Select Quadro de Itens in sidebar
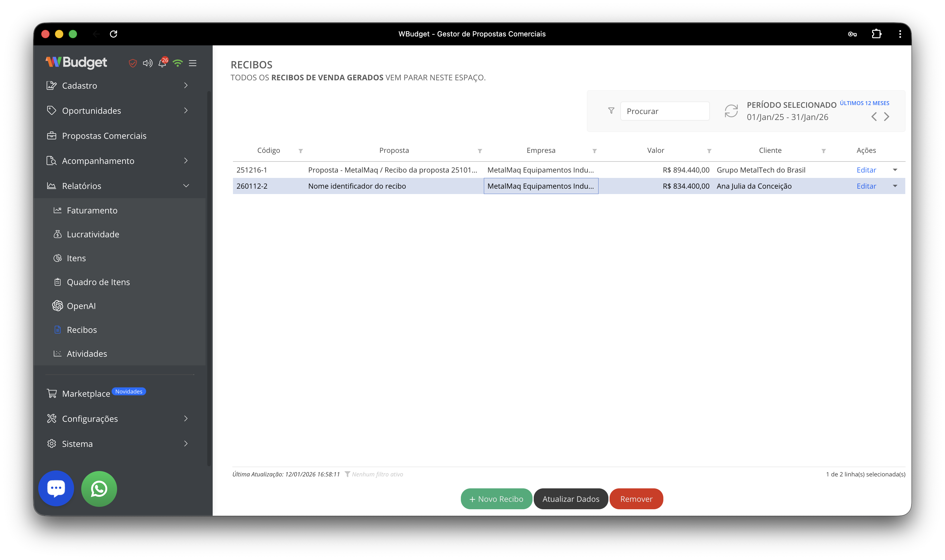 click(x=98, y=282)
